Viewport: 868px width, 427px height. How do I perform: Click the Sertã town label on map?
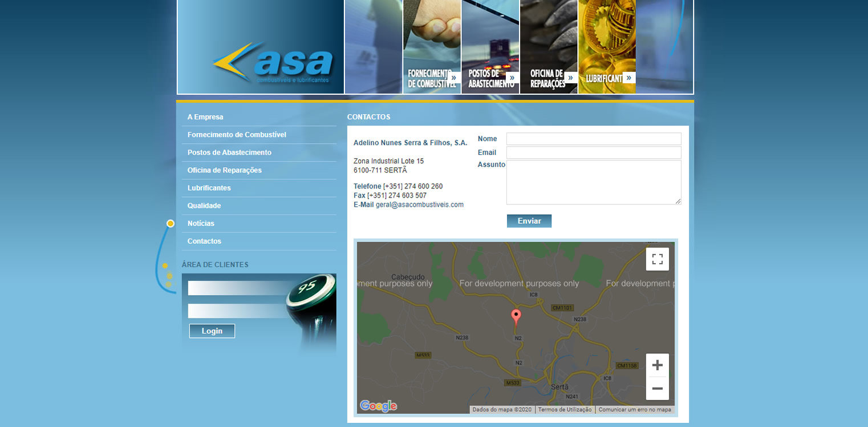coord(560,386)
